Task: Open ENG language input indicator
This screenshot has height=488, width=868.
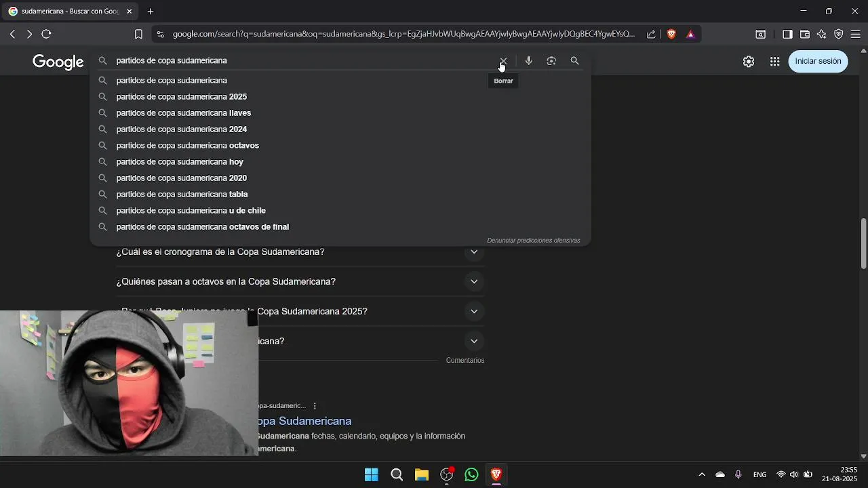Action: [x=760, y=474]
